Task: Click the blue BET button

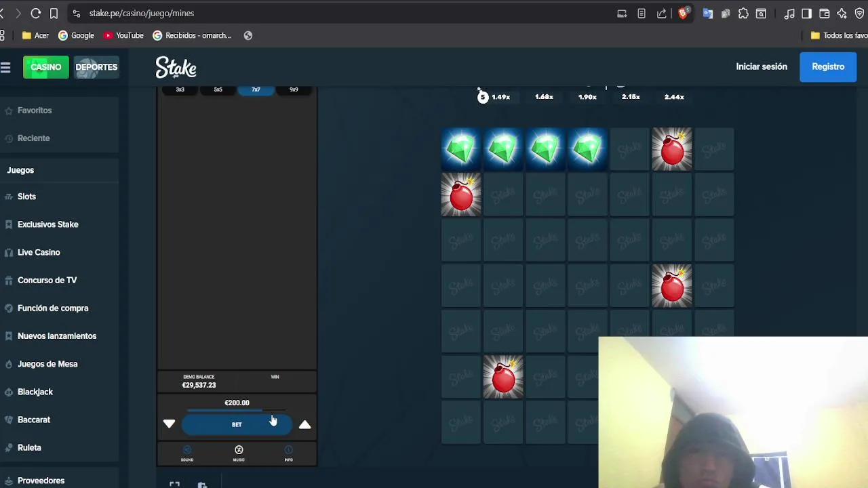Action: coord(237,424)
